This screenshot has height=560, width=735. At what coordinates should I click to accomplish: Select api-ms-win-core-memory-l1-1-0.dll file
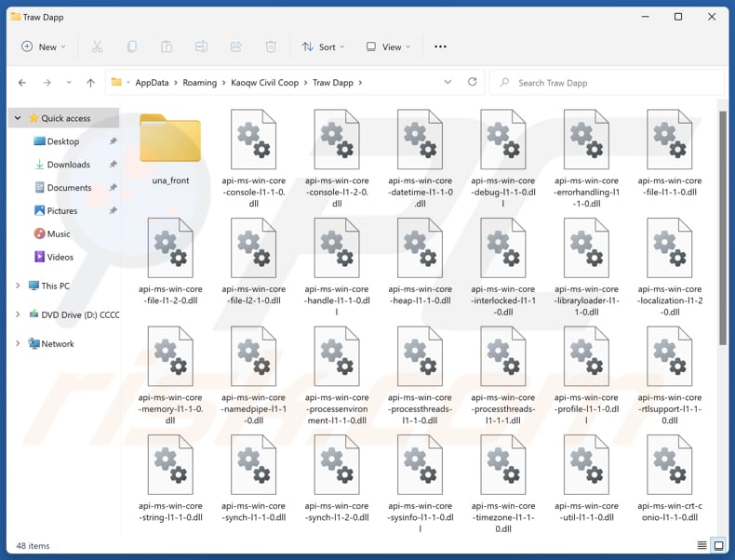coord(170,376)
